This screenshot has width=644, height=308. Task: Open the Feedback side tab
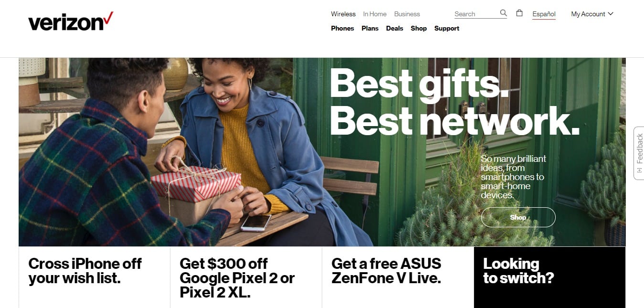(639, 153)
